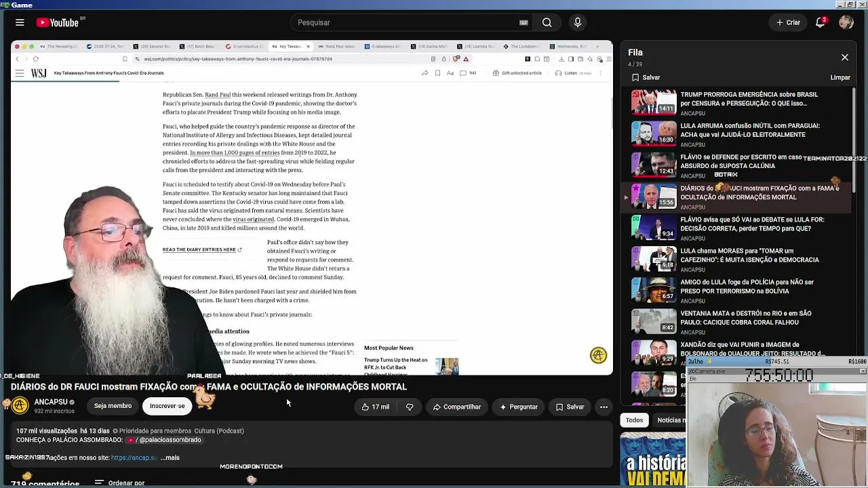Open the account avatar menu

846,22
